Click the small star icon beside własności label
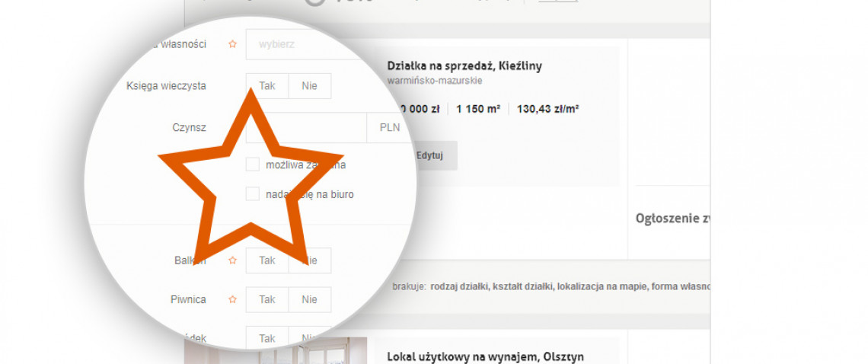Image resolution: width=868 pixels, height=364 pixels. 232,44
